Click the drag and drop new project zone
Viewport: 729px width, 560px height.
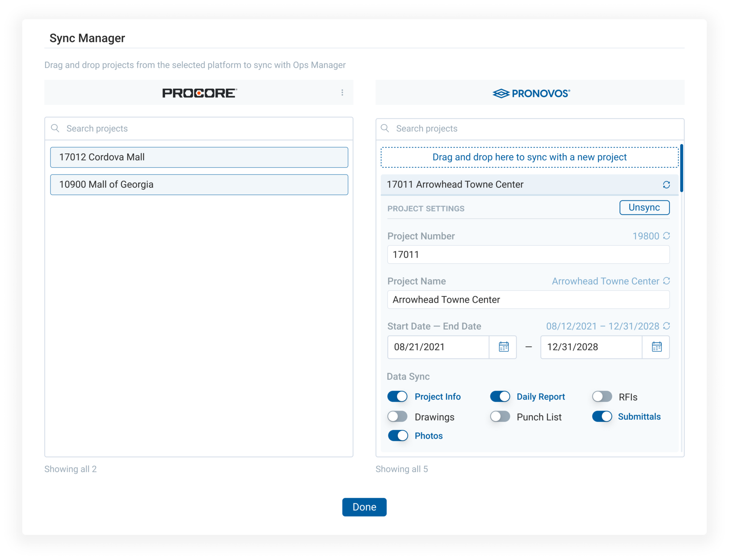pos(530,157)
